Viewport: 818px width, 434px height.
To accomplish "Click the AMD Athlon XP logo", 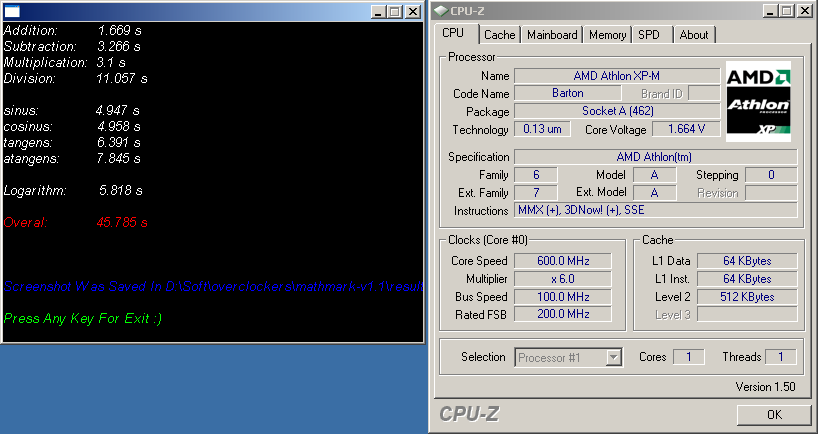I will [759, 101].
